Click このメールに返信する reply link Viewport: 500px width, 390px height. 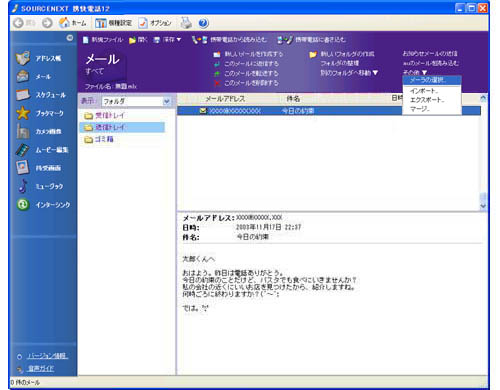[x=246, y=64]
